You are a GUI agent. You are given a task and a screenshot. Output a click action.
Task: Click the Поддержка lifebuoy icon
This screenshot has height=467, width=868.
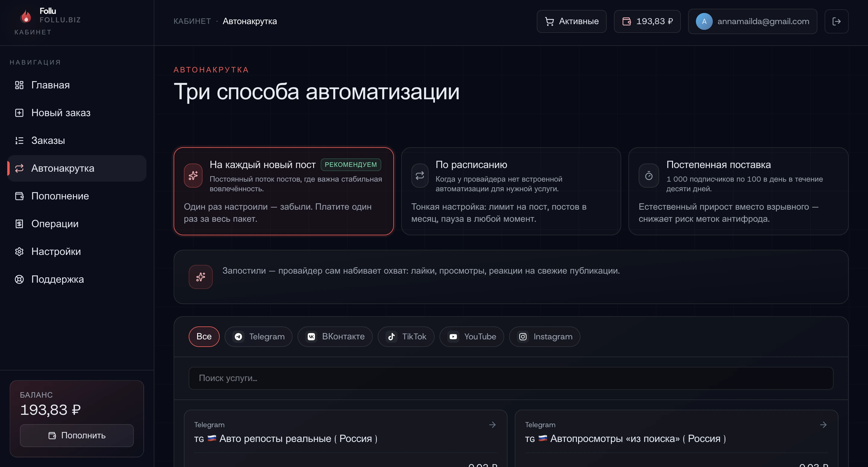click(x=19, y=279)
